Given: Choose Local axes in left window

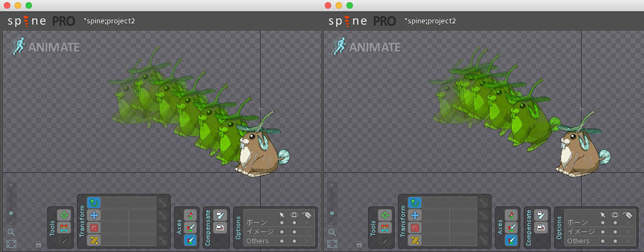Looking at the screenshot, I should tap(190, 215).
